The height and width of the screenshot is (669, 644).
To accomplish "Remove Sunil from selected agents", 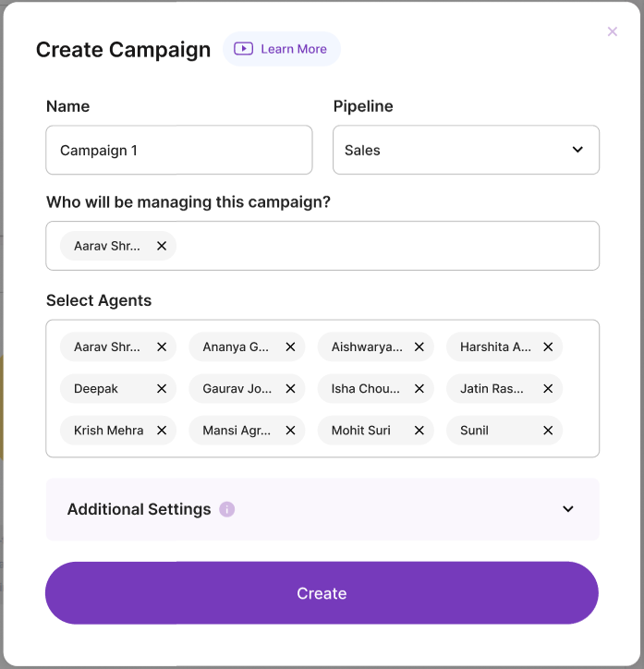I will [548, 431].
